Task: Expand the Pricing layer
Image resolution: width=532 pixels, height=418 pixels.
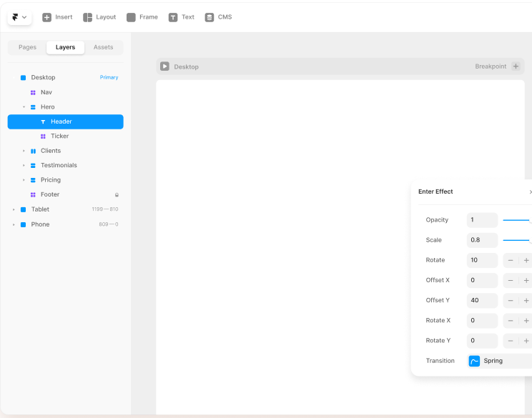Action: [24, 180]
